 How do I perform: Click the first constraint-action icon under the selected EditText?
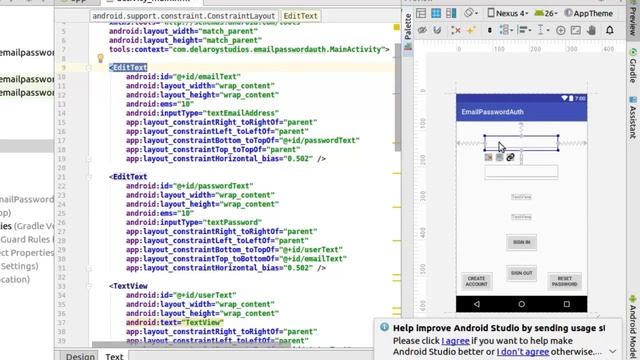coord(489,157)
